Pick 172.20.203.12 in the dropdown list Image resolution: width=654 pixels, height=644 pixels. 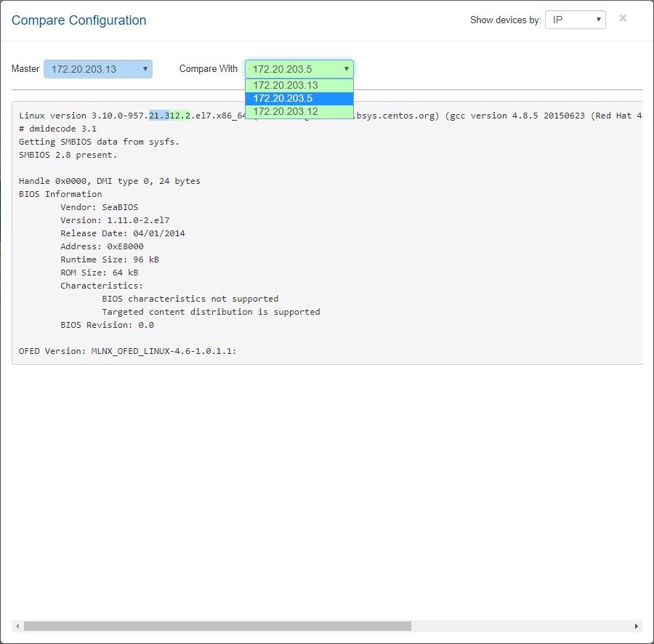[x=299, y=111]
